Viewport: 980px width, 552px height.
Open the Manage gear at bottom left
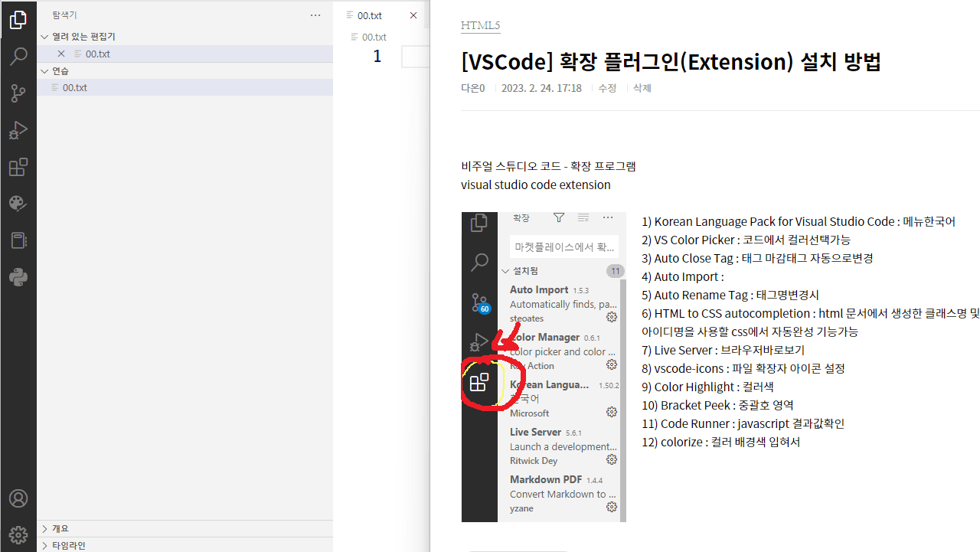[18, 534]
